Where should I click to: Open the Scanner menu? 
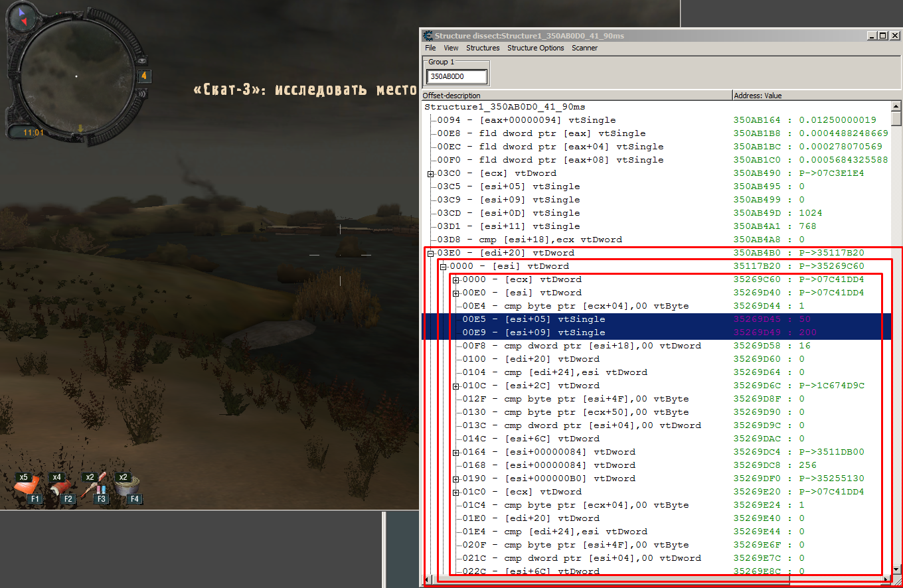point(584,48)
